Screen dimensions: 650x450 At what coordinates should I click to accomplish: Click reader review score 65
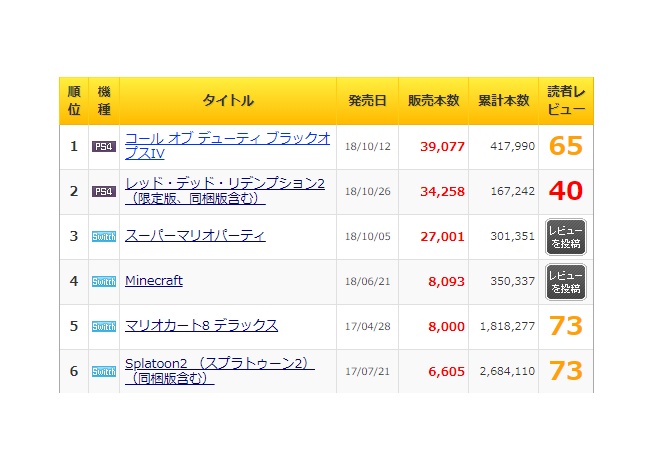(566, 146)
